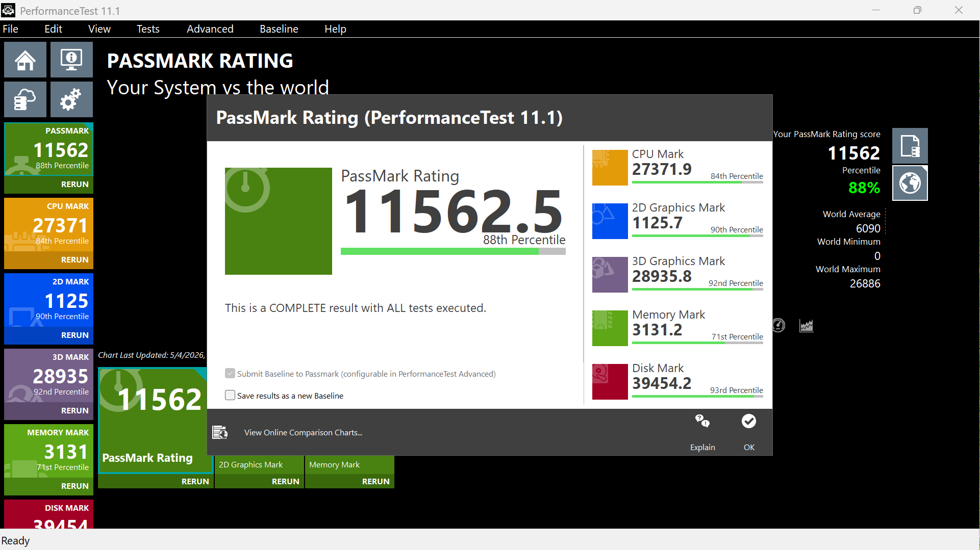Click the 2D Graphics Mark blue icon

click(x=610, y=221)
